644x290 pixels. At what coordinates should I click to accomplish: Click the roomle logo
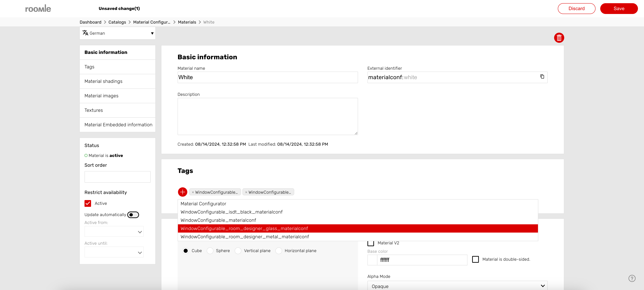38,9
